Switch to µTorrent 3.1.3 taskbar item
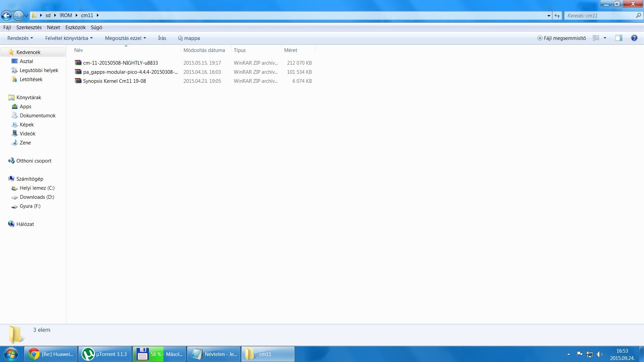 (x=105, y=354)
